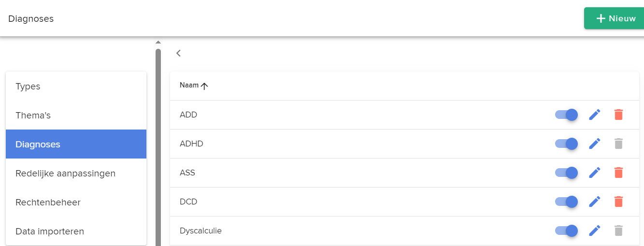
Task: Sort by Naam using arrow header
Action: (x=194, y=86)
